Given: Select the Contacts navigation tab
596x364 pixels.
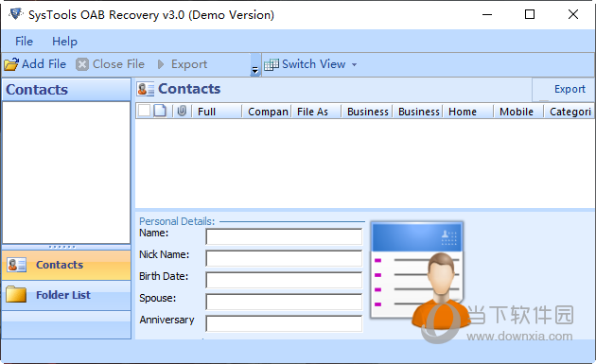Looking at the screenshot, I should (x=66, y=265).
